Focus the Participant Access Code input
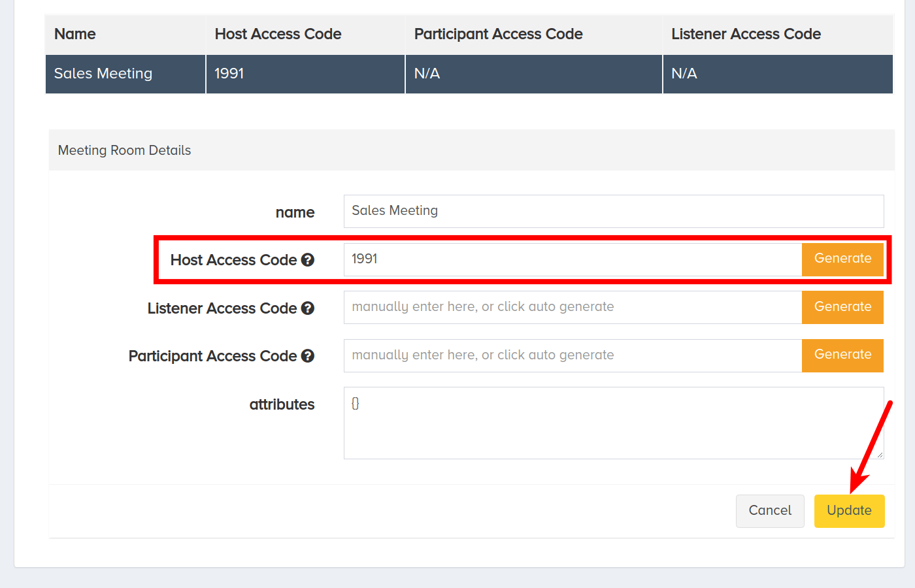The width and height of the screenshot is (915, 588). pyautogui.click(x=573, y=355)
